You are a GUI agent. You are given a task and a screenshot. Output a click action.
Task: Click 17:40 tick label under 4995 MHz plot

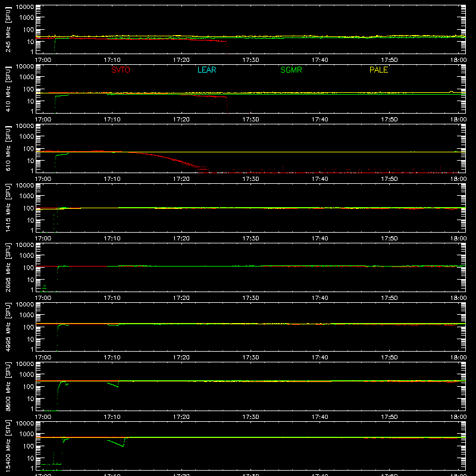(x=320, y=358)
